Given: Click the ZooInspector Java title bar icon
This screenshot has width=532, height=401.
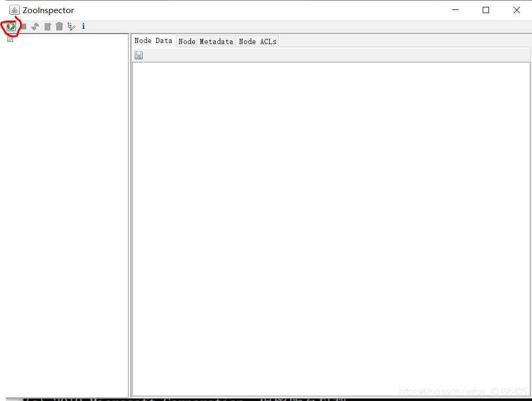Looking at the screenshot, I should 14,10.
